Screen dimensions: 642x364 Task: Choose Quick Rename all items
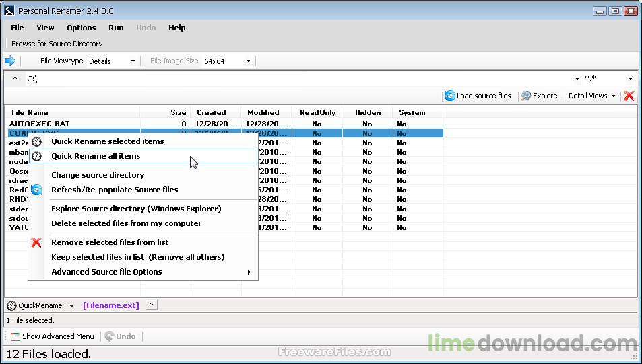(143, 156)
